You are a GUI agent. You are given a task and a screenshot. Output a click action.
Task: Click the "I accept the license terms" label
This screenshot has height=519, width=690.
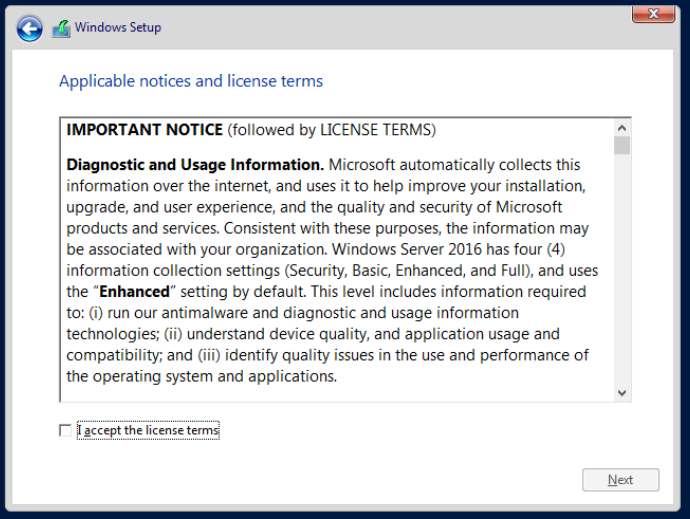pyautogui.click(x=148, y=430)
